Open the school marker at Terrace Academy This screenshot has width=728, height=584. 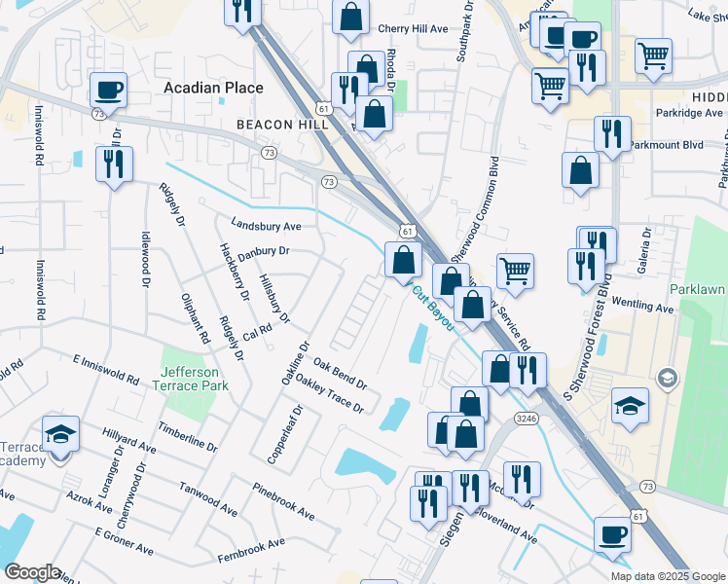[60, 433]
